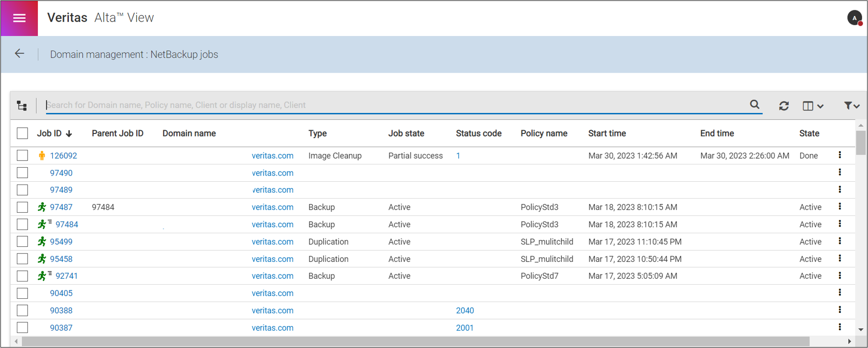Open actions menu for job 92741
The image size is (868, 348).
click(840, 275)
